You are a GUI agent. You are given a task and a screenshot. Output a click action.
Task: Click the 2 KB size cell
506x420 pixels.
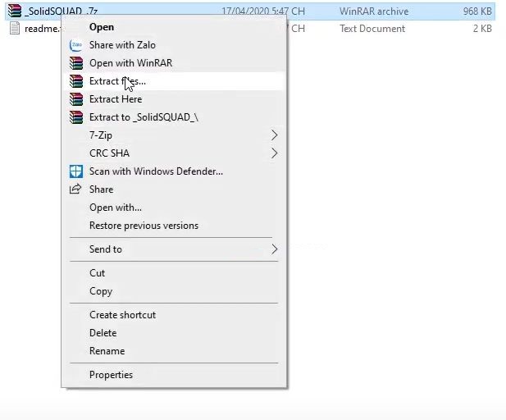(482, 29)
